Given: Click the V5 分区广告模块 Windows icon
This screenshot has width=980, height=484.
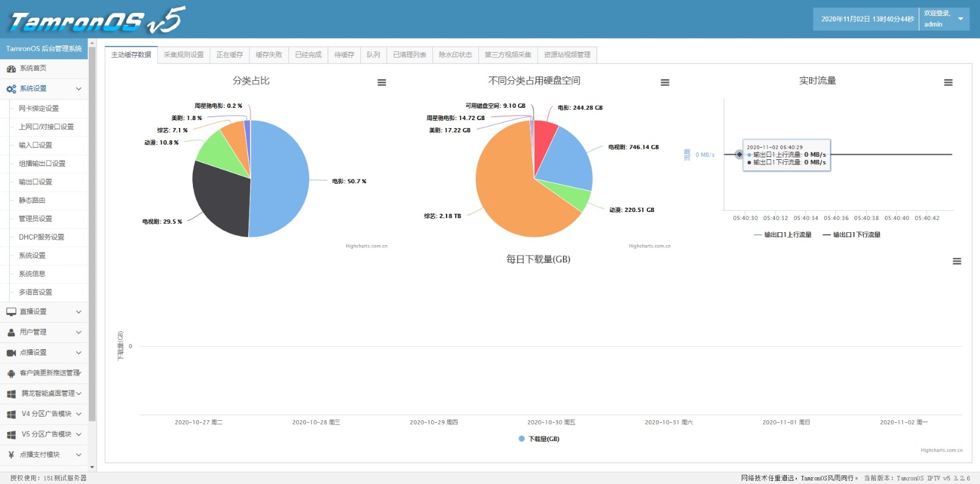Looking at the screenshot, I should point(11,434).
